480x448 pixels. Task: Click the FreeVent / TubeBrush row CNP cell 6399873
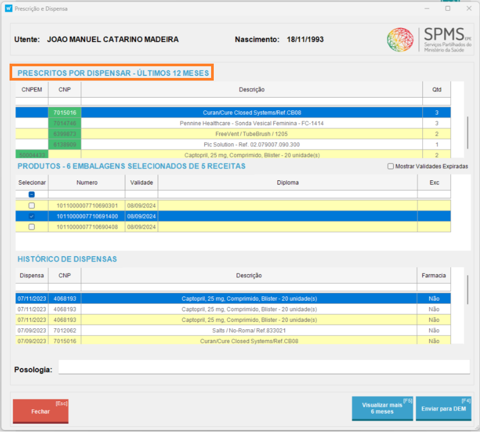point(64,134)
